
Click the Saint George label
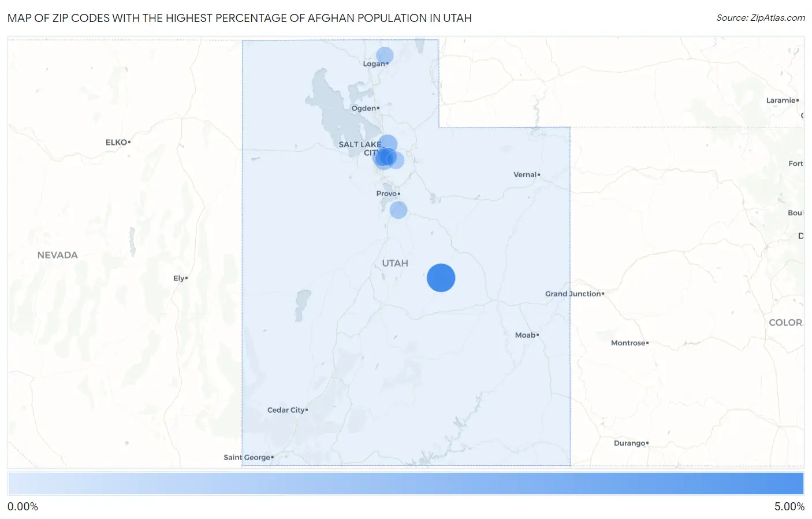[x=248, y=457]
